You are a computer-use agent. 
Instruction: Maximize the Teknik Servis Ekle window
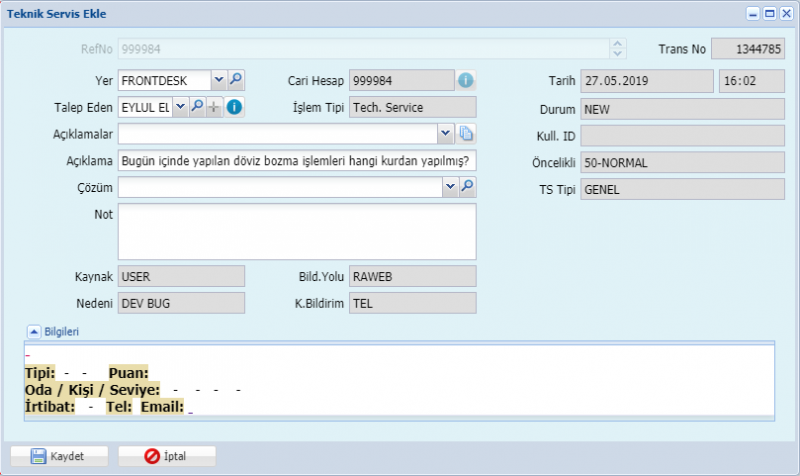(x=769, y=13)
